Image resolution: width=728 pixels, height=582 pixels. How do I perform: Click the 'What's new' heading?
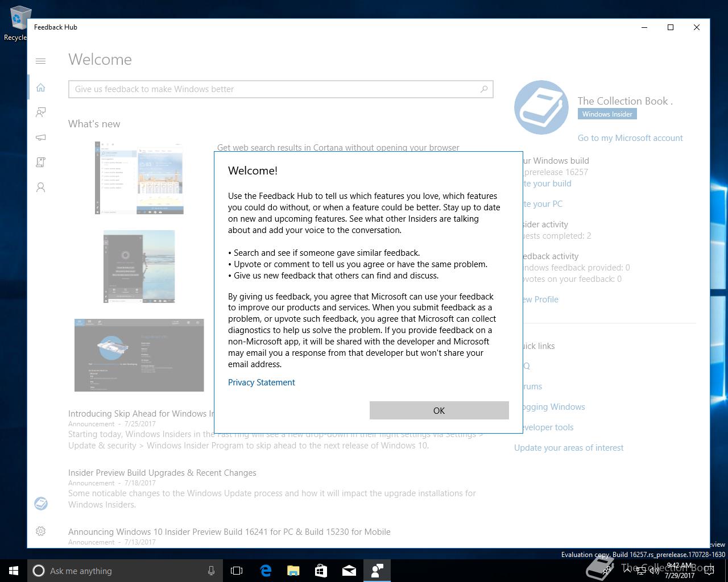[x=94, y=124]
